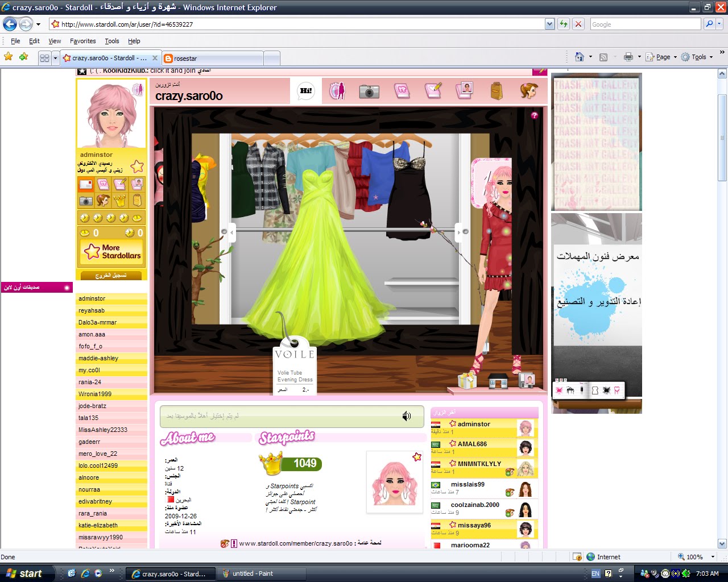Toggle the music speaker icon
The width and height of the screenshot is (728, 582).
pyautogui.click(x=407, y=417)
